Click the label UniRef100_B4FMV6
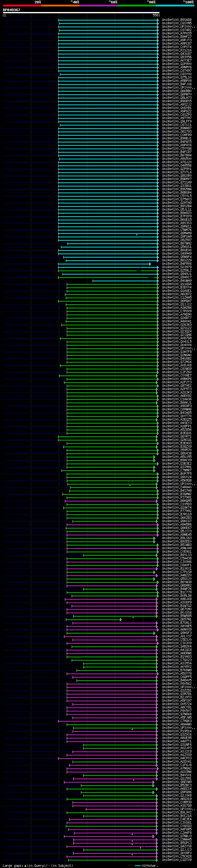The height and width of the screenshot is (868, 197). 177,264
